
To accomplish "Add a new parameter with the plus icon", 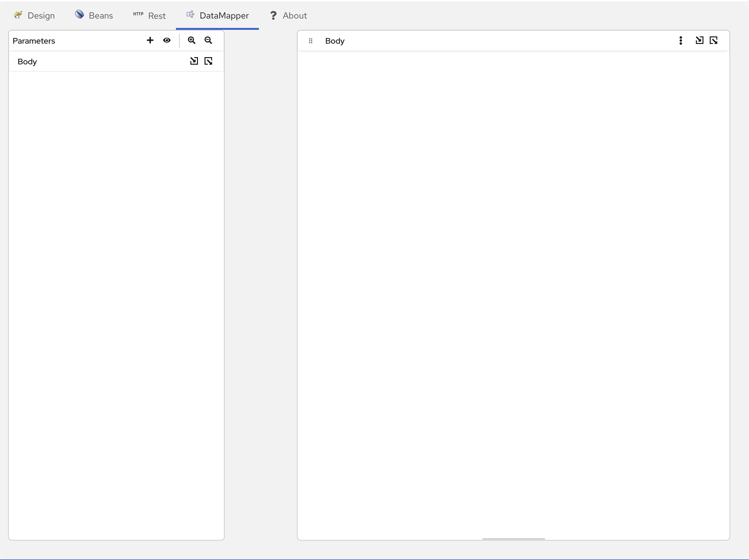I will point(150,40).
